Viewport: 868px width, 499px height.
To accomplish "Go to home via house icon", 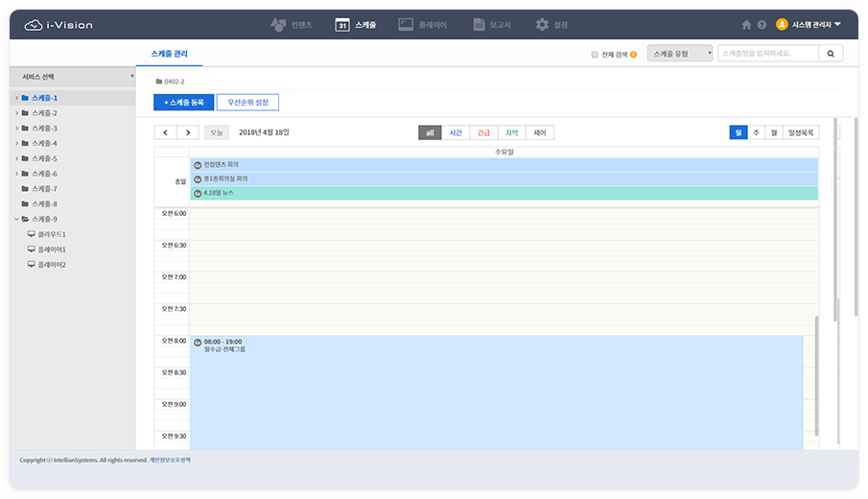I will [x=746, y=25].
